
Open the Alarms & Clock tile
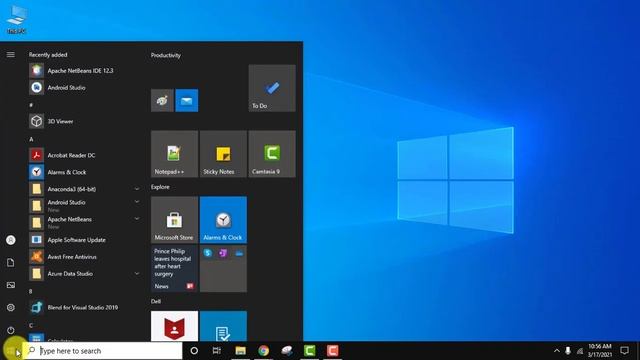click(223, 220)
